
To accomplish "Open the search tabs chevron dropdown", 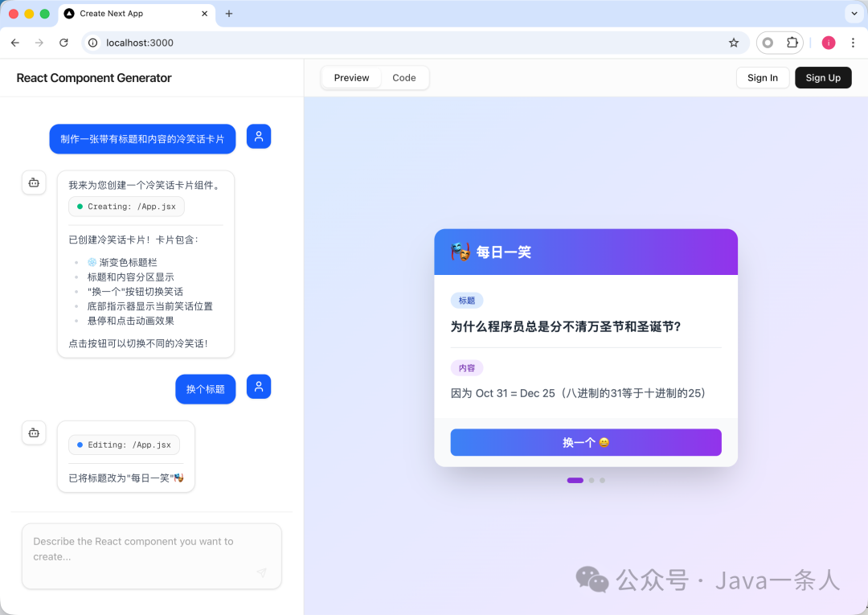I will click(854, 14).
